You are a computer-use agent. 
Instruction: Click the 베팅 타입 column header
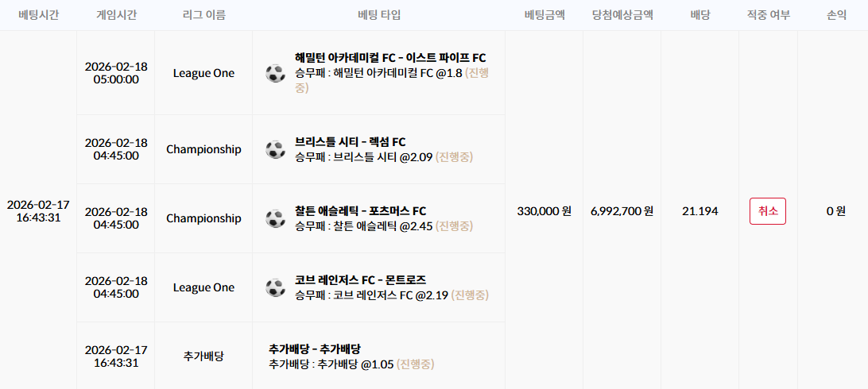tap(378, 15)
